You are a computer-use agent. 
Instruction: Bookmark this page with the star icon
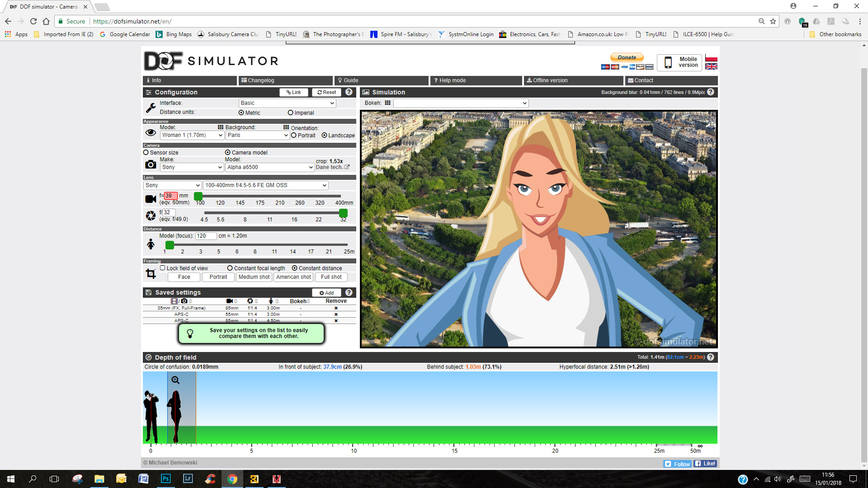coord(773,21)
